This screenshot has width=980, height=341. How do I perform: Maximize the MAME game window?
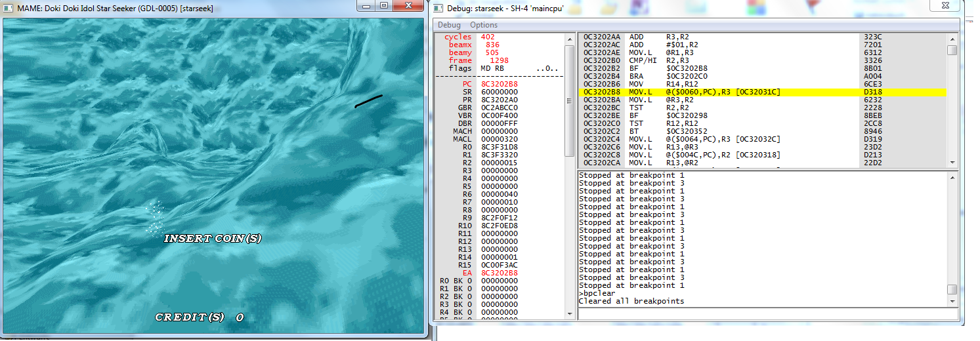click(x=384, y=5)
